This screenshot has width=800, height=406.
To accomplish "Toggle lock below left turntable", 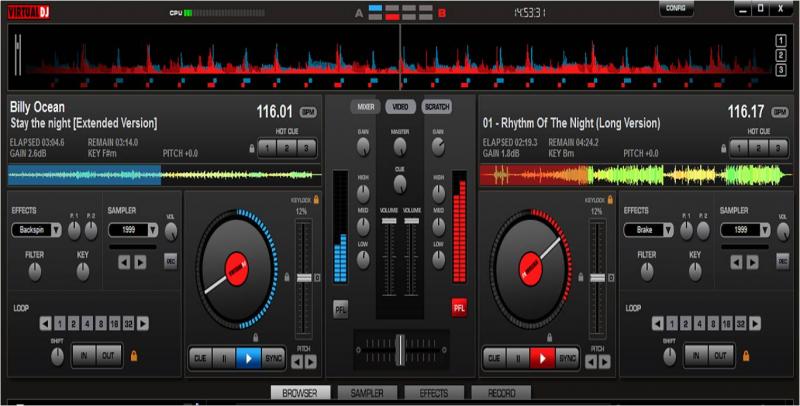I will 255,337.
